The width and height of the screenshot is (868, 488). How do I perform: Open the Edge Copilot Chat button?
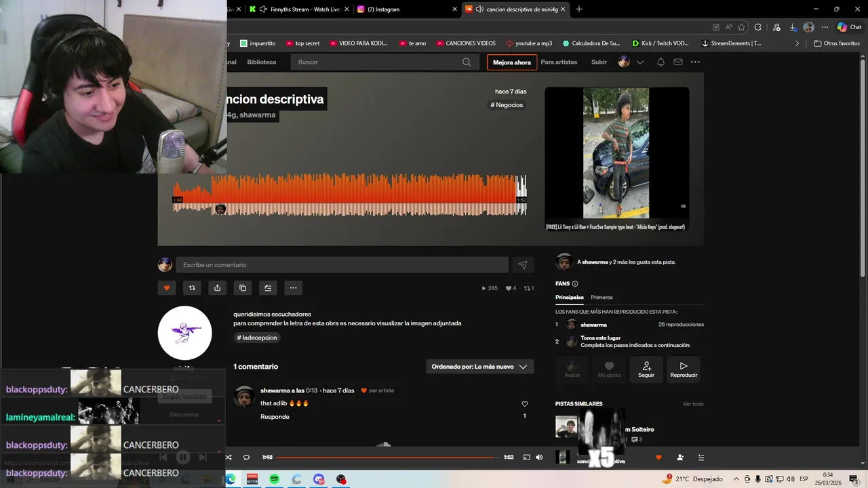pos(848,27)
